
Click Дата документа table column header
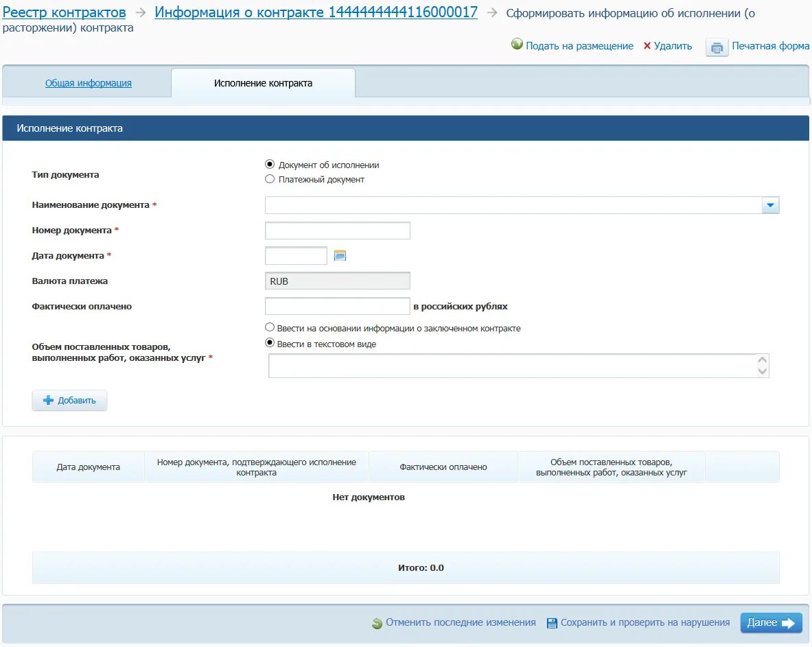point(88,467)
